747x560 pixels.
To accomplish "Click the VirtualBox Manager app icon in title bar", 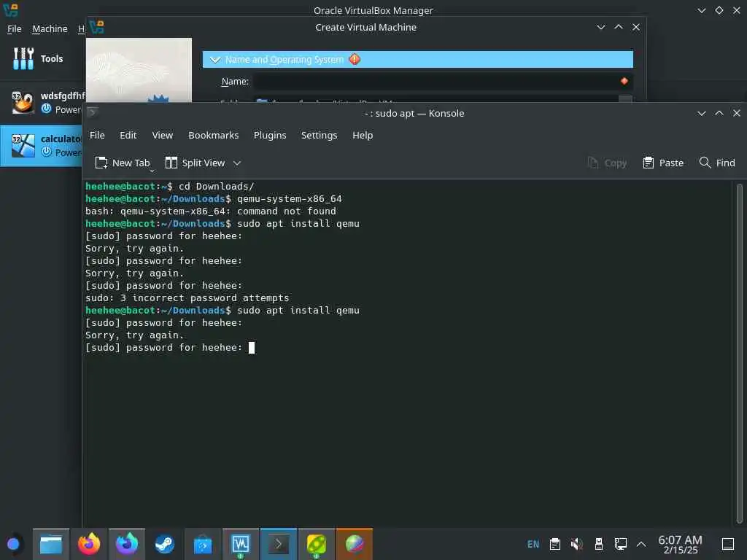I will [10, 9].
